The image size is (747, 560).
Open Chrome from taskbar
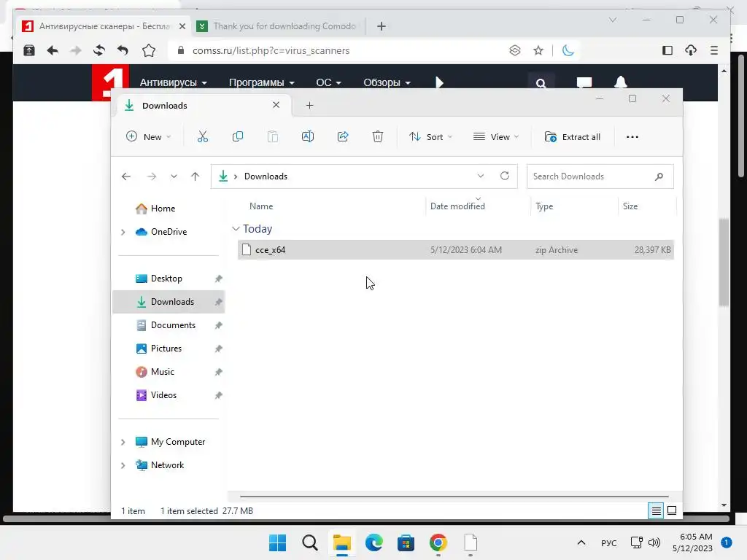click(438, 542)
